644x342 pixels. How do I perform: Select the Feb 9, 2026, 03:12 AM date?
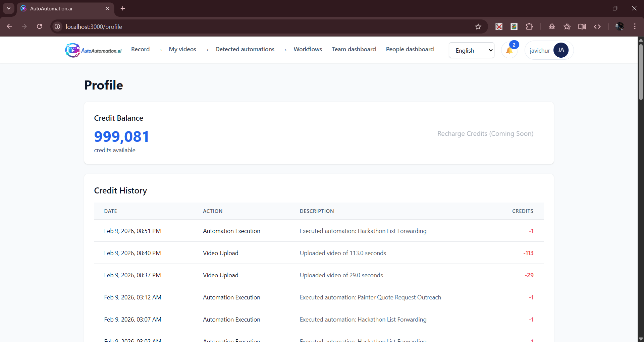(133, 297)
